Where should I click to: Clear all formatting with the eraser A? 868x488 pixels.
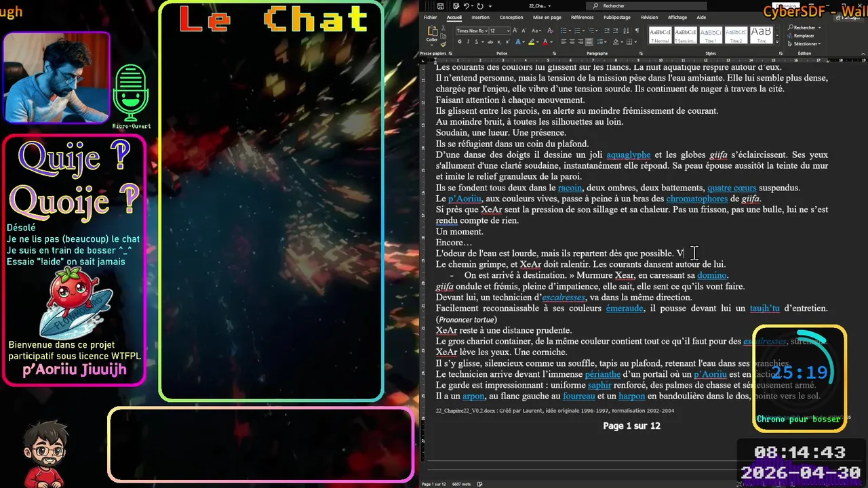pyautogui.click(x=550, y=30)
